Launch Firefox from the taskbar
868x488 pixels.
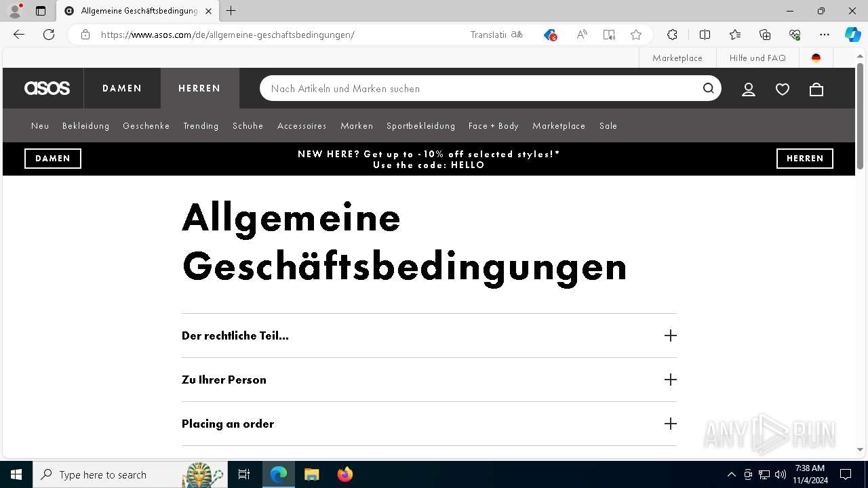coord(345,474)
